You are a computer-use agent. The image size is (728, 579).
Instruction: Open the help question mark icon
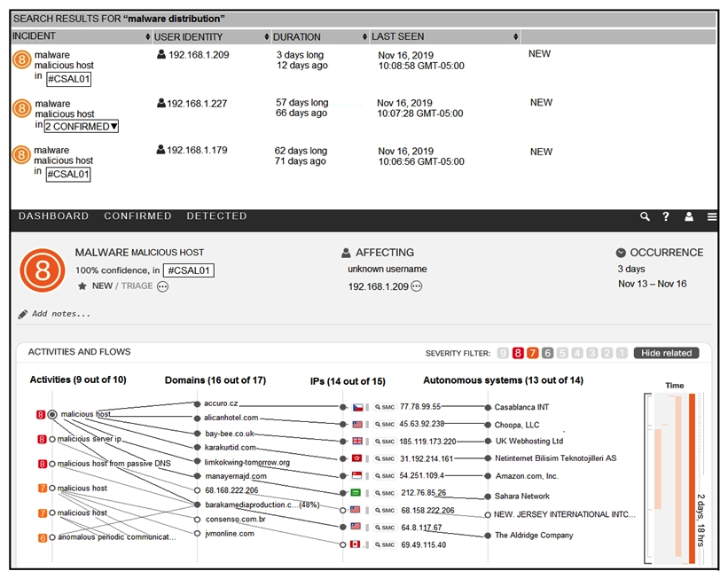point(666,216)
